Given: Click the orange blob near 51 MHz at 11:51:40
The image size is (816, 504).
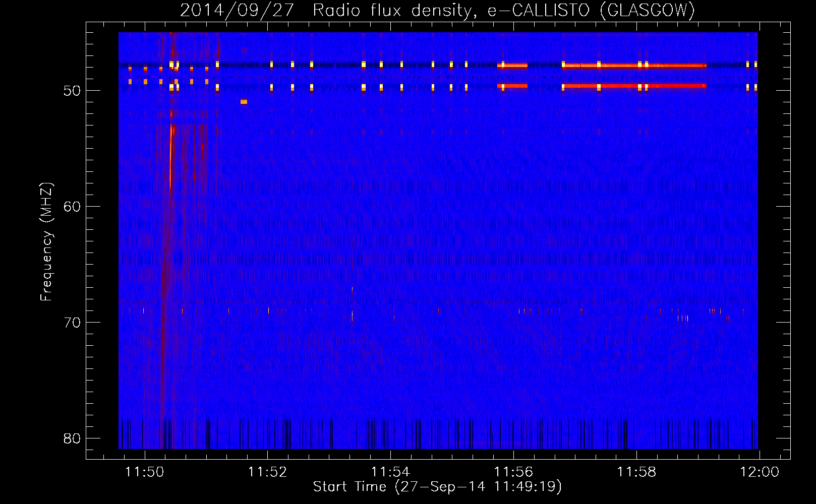Looking at the screenshot, I should 244,102.
